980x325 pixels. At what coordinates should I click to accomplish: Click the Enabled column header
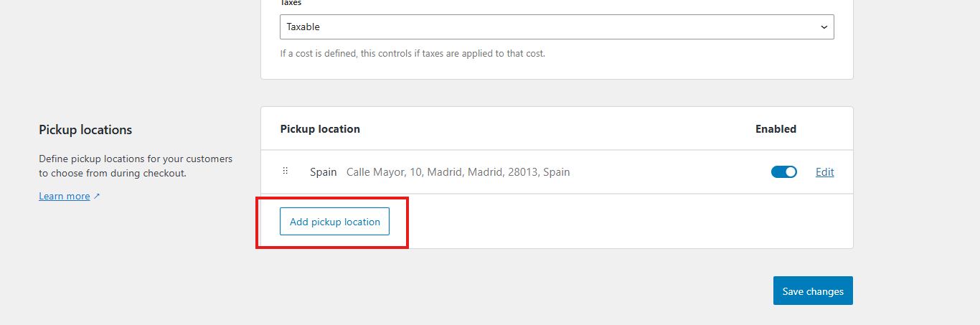click(x=776, y=129)
